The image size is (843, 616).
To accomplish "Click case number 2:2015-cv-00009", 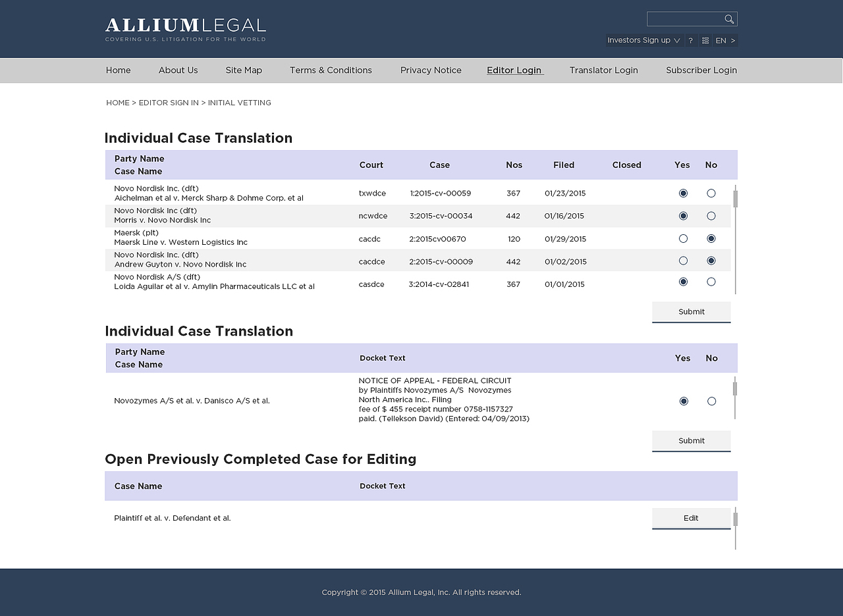I will tap(441, 262).
